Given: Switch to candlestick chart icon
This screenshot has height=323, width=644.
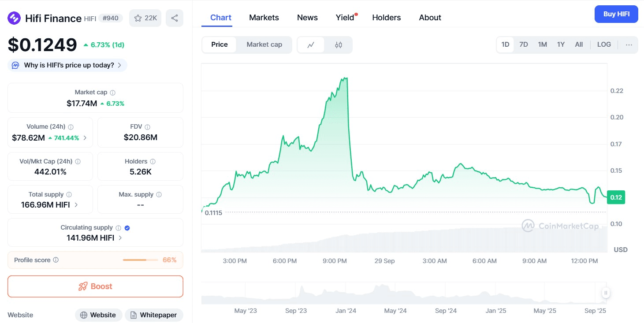Looking at the screenshot, I should point(339,45).
